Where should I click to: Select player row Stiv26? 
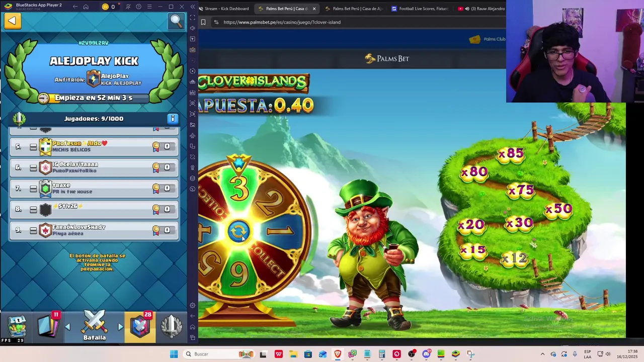94,209
